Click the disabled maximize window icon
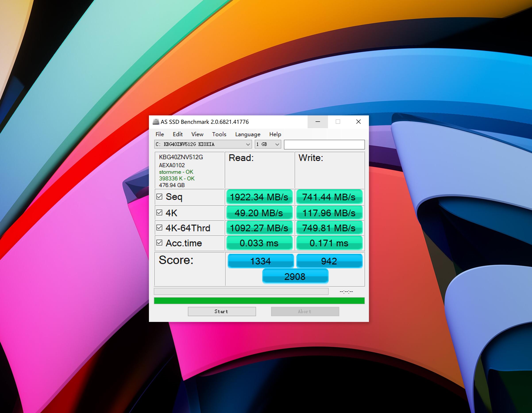 pos(338,122)
